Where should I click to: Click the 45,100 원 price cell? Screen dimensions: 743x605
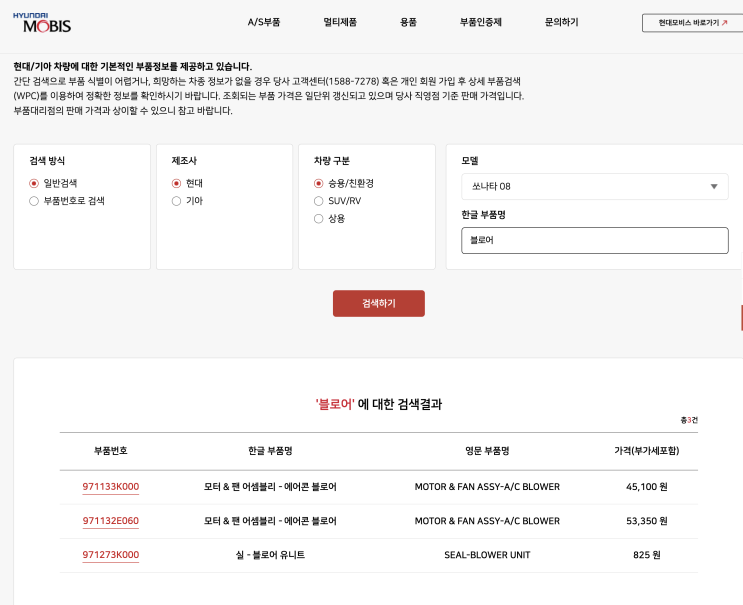(x=647, y=487)
